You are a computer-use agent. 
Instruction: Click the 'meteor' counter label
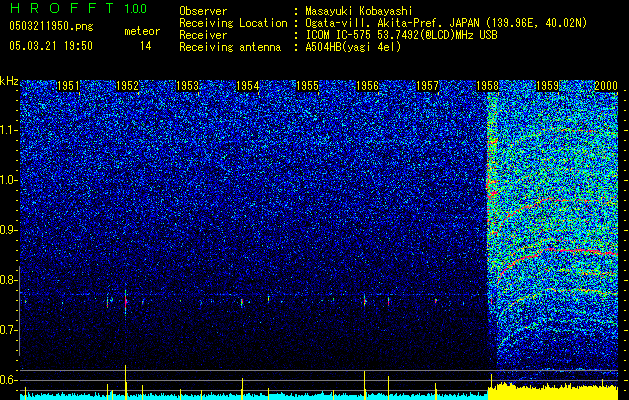(142, 31)
